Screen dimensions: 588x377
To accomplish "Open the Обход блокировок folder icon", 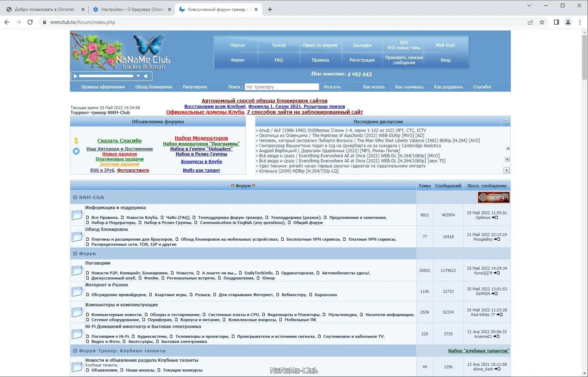I will point(77,237).
